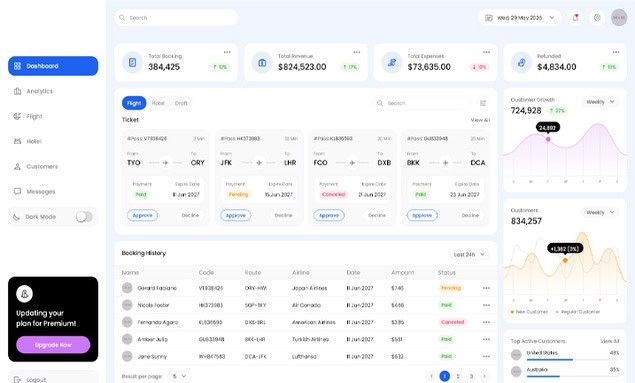The image size is (635, 383).
Task: Go to page 2 of booking history
Action: coord(458,376)
